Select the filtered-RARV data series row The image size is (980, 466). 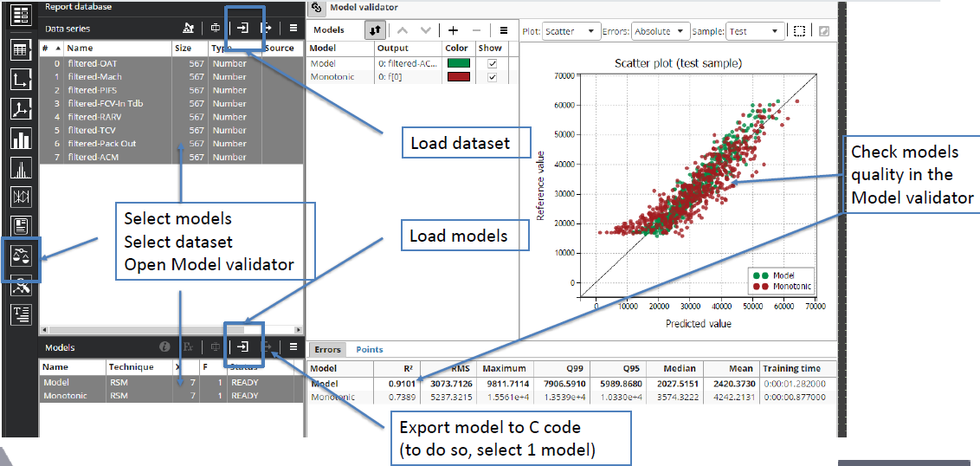tap(171, 117)
